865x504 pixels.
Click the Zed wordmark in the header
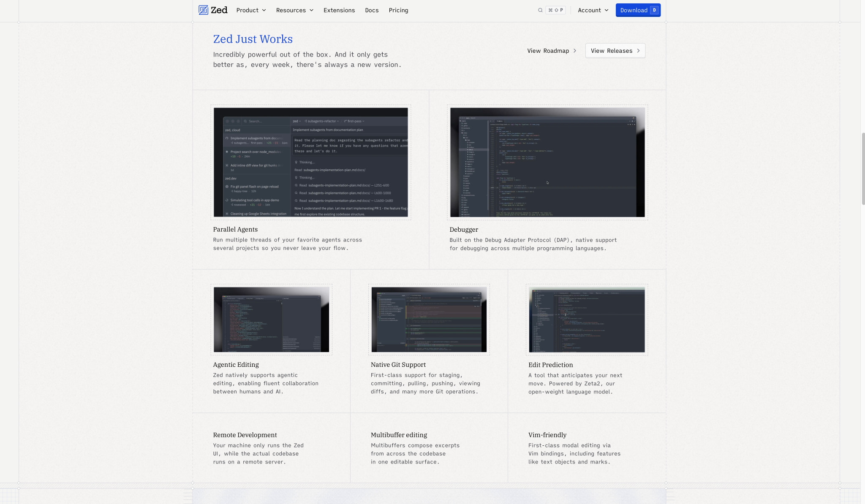[219, 10]
